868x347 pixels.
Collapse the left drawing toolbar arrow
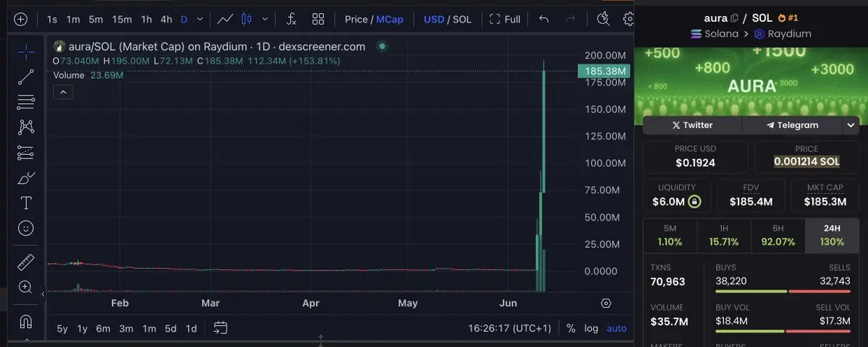(x=42, y=294)
